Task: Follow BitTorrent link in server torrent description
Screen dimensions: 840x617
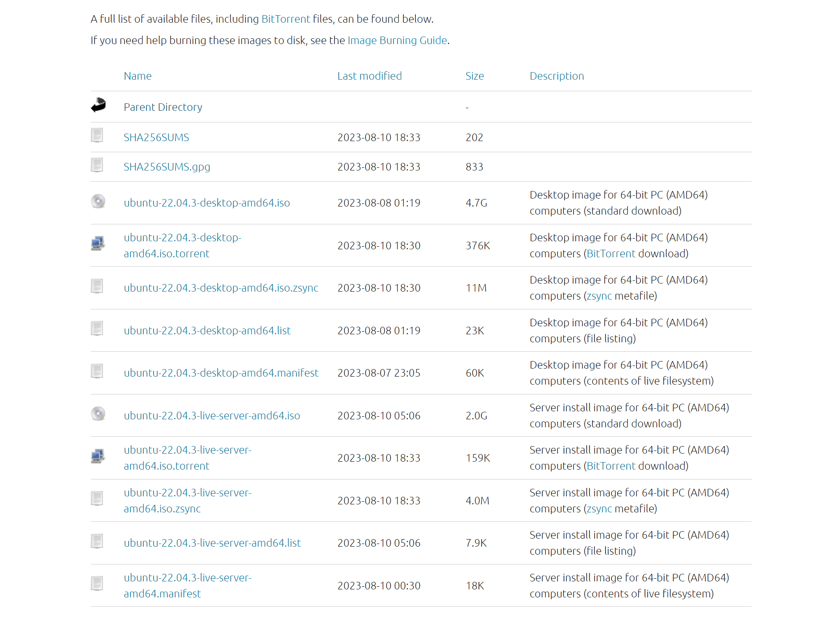Action: (611, 466)
